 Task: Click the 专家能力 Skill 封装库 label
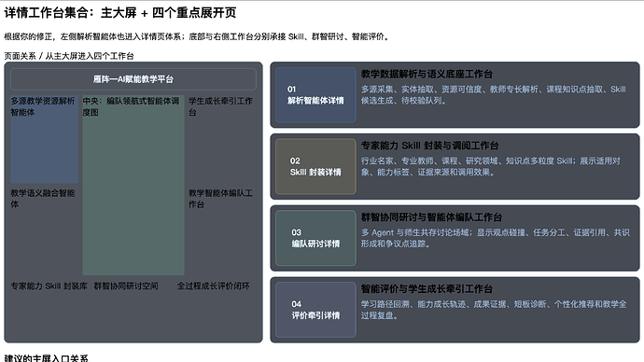click(49, 286)
